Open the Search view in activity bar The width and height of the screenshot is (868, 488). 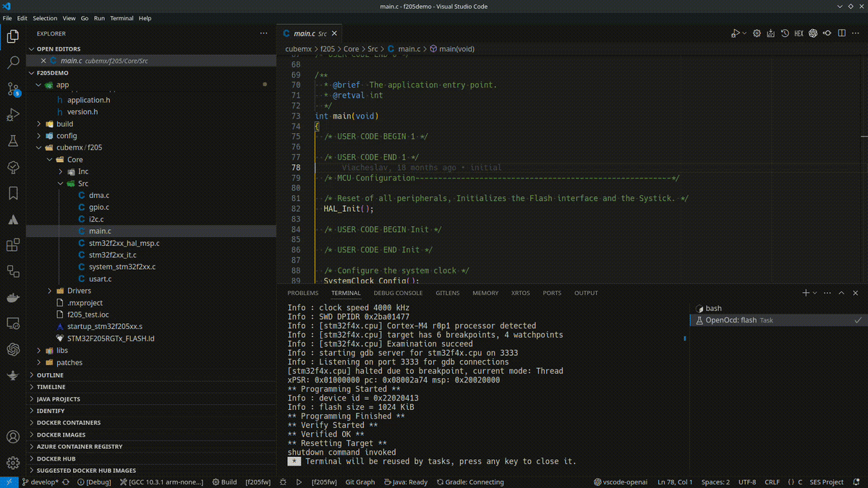(13, 63)
